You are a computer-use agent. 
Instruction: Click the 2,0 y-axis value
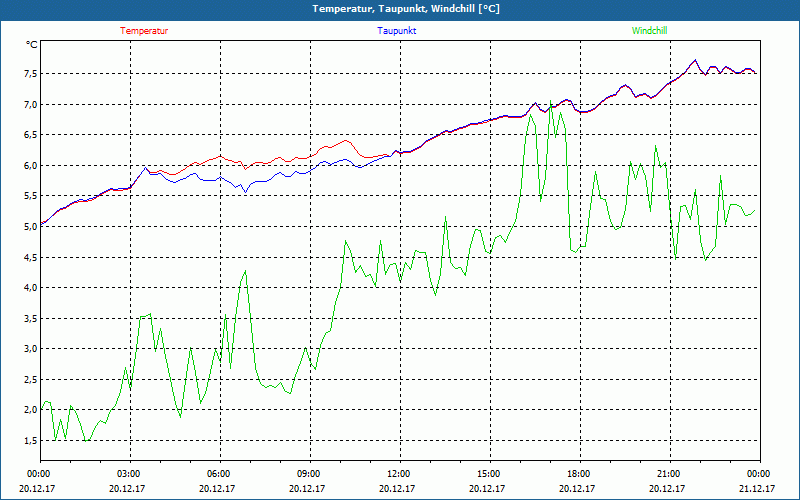pos(31,410)
